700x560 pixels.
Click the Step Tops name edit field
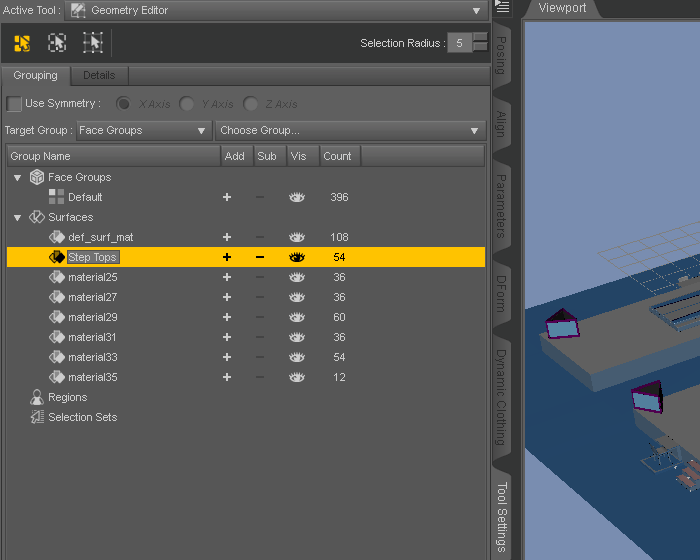(93, 257)
